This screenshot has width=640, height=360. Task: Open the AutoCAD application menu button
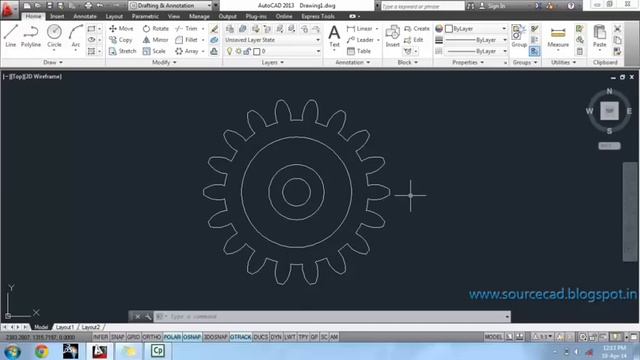pos(8,9)
